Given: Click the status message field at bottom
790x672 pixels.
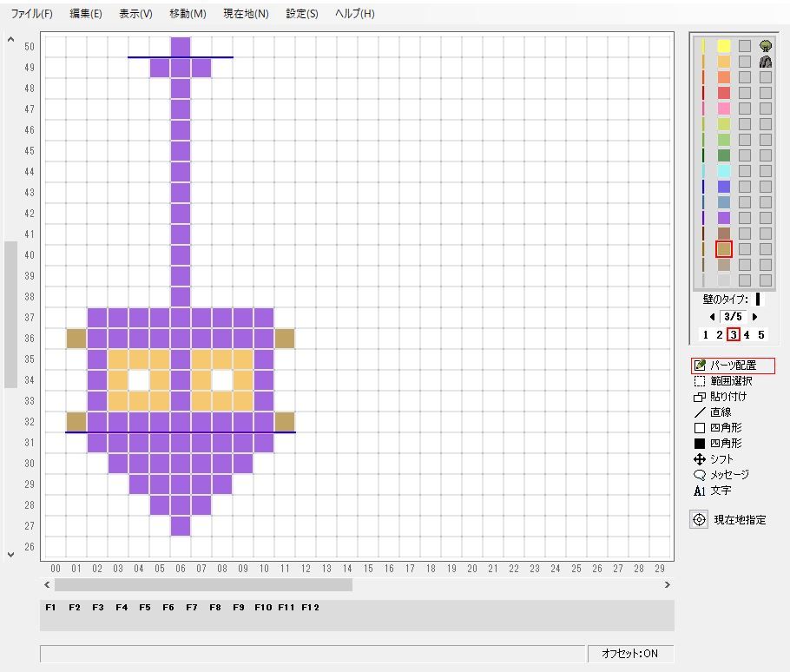Looking at the screenshot, I should pyautogui.click(x=313, y=654).
